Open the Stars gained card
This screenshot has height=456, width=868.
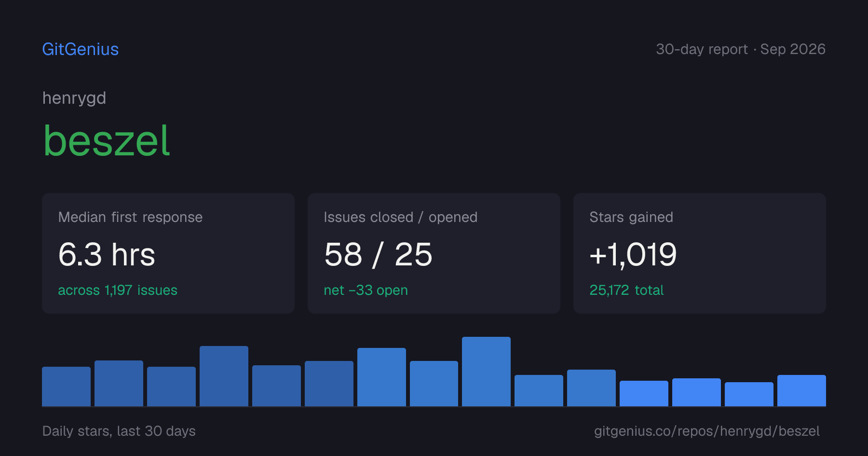(700, 253)
